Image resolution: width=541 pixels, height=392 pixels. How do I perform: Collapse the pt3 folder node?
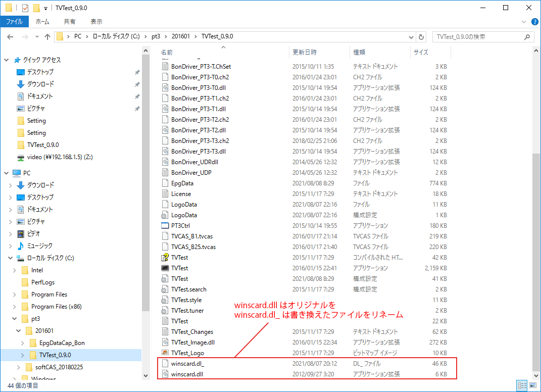click(15, 318)
